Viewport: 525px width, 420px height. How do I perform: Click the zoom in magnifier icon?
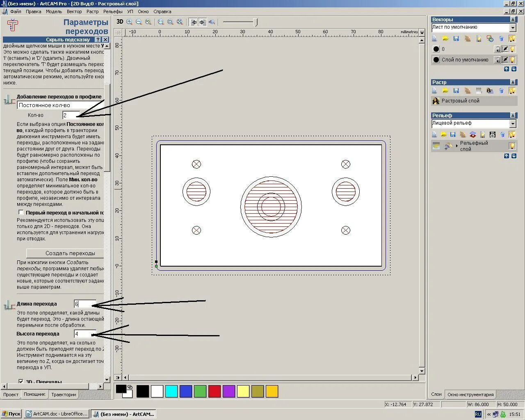(130, 22)
